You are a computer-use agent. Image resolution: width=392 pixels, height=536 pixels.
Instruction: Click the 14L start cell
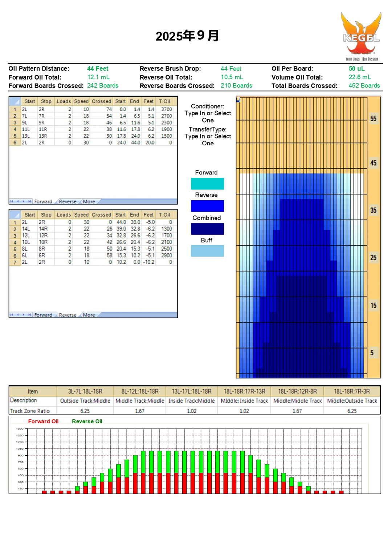[29, 229]
